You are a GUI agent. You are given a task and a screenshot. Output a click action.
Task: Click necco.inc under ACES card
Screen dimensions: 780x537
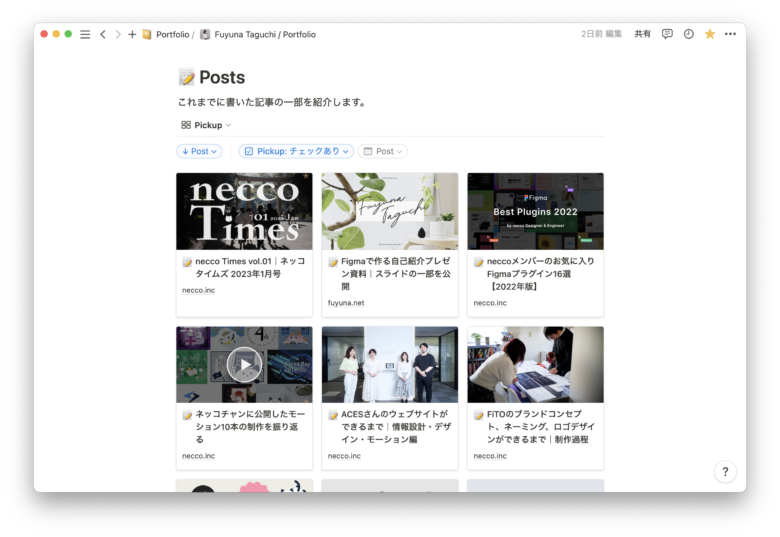coord(344,456)
